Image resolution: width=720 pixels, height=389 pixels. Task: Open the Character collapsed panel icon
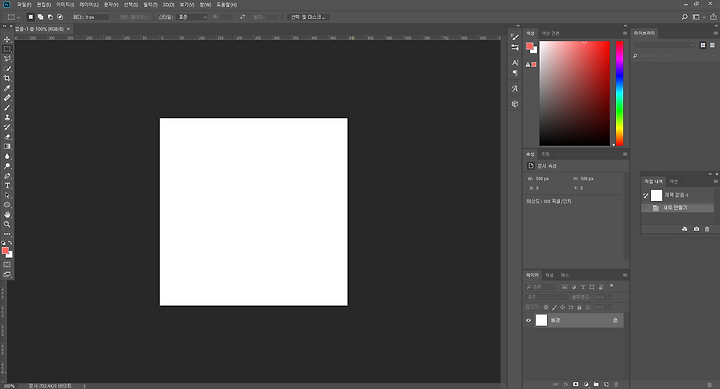tap(515, 62)
